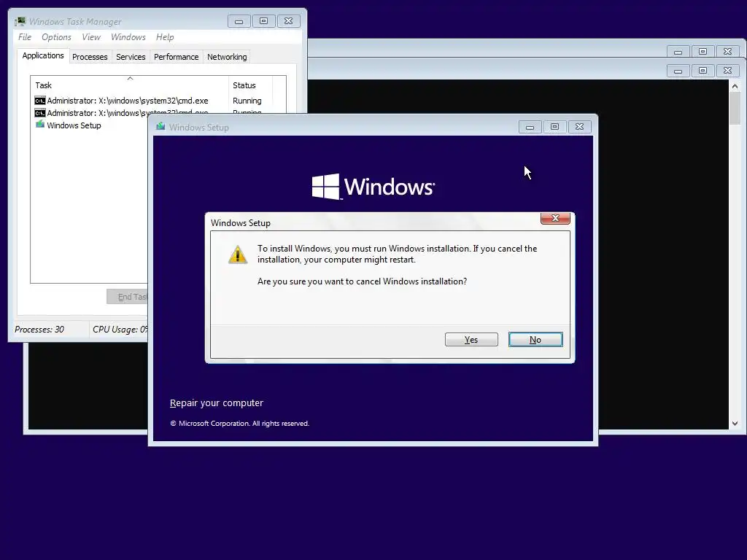747x560 pixels.
Task: Click the cmd icon of the second task
Action: pyautogui.click(x=40, y=113)
